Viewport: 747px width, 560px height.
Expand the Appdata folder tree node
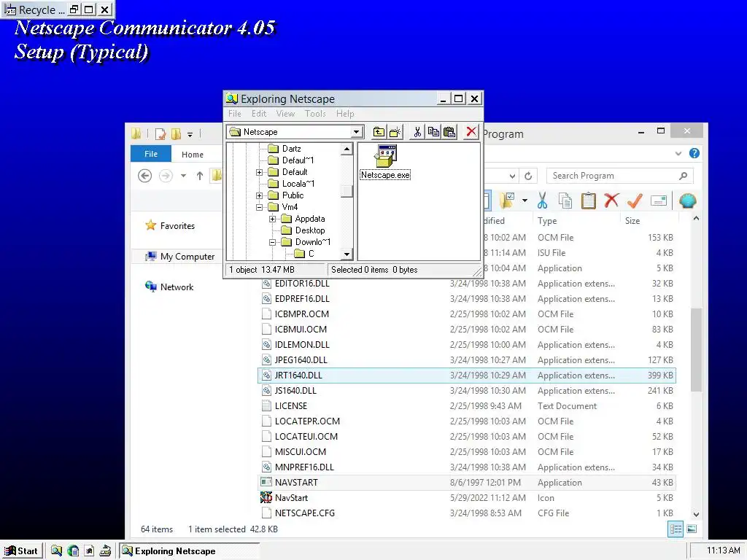pos(272,219)
